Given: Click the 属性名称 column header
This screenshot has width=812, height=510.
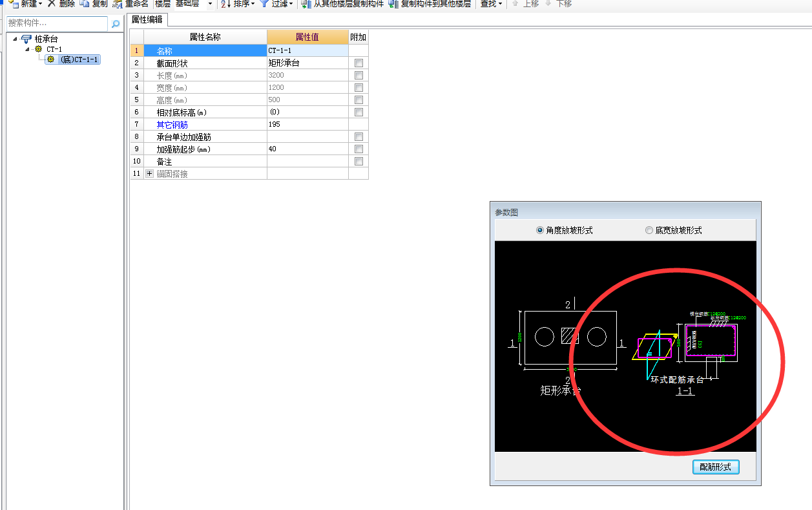Looking at the screenshot, I should point(205,37).
